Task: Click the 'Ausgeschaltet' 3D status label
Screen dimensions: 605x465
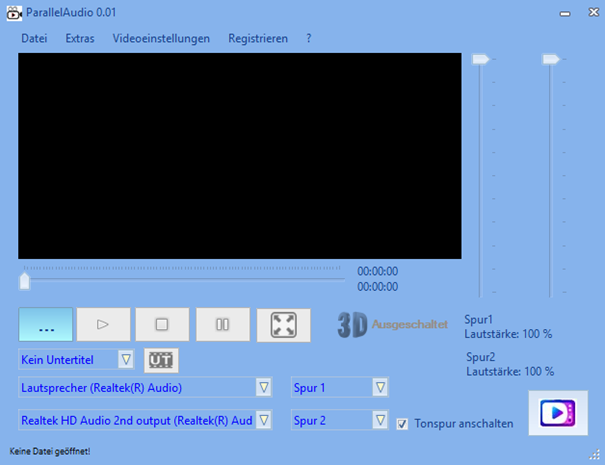Action: (x=410, y=325)
